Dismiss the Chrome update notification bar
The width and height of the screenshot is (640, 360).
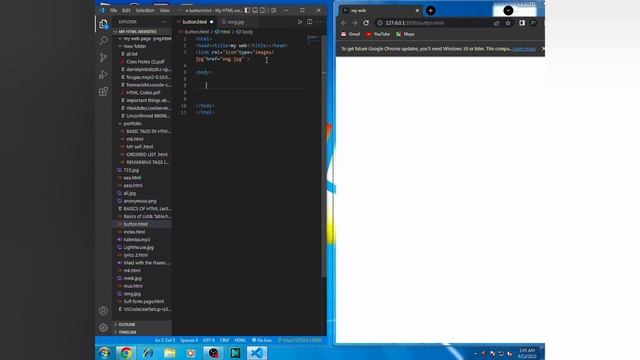pyautogui.click(x=542, y=49)
